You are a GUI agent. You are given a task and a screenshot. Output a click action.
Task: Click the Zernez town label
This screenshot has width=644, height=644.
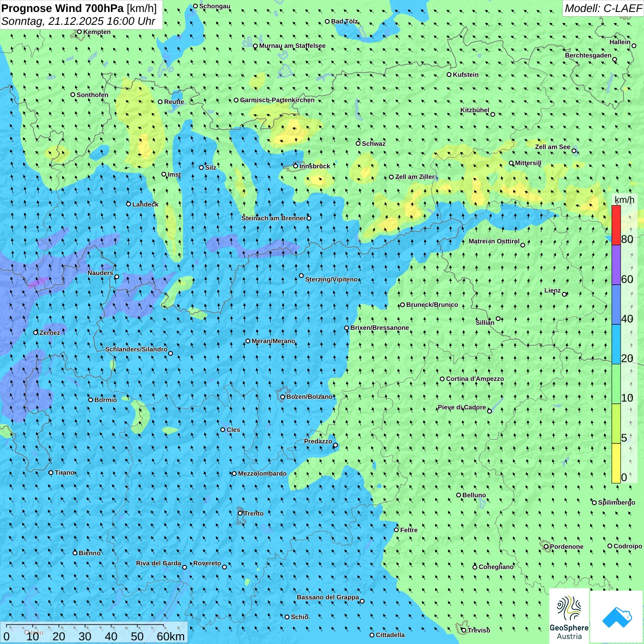50,333
